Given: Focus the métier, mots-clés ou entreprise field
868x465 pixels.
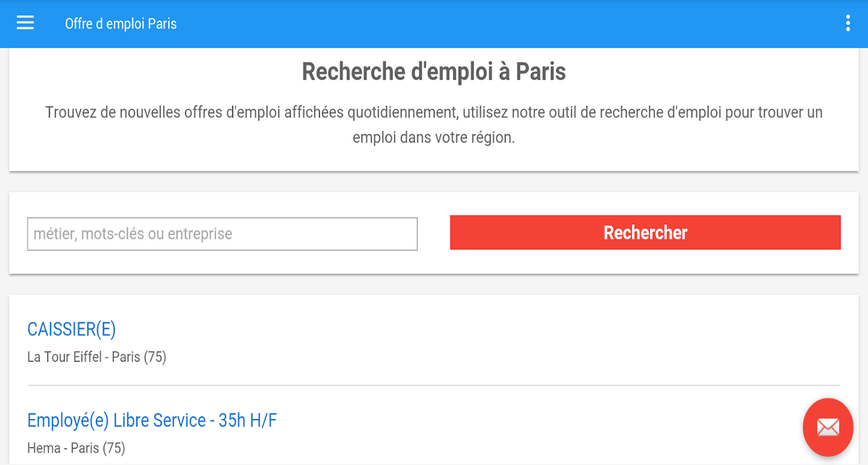Looking at the screenshot, I should pos(222,234).
